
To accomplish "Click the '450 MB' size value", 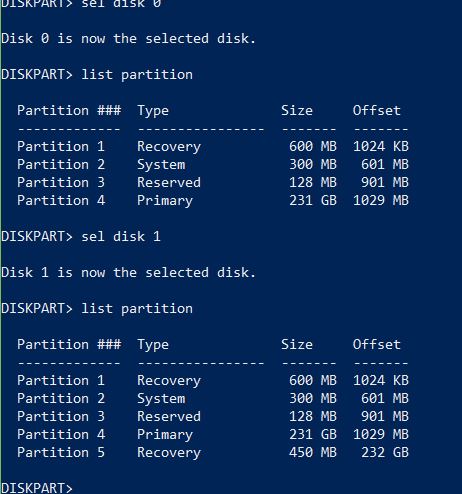I will click(x=313, y=452).
